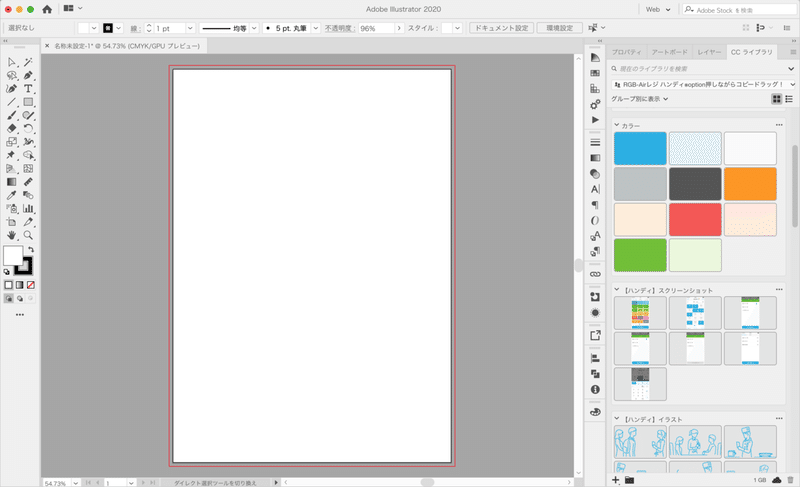Click the 環境設定 button
Image resolution: width=800 pixels, height=487 pixels.
560,28
